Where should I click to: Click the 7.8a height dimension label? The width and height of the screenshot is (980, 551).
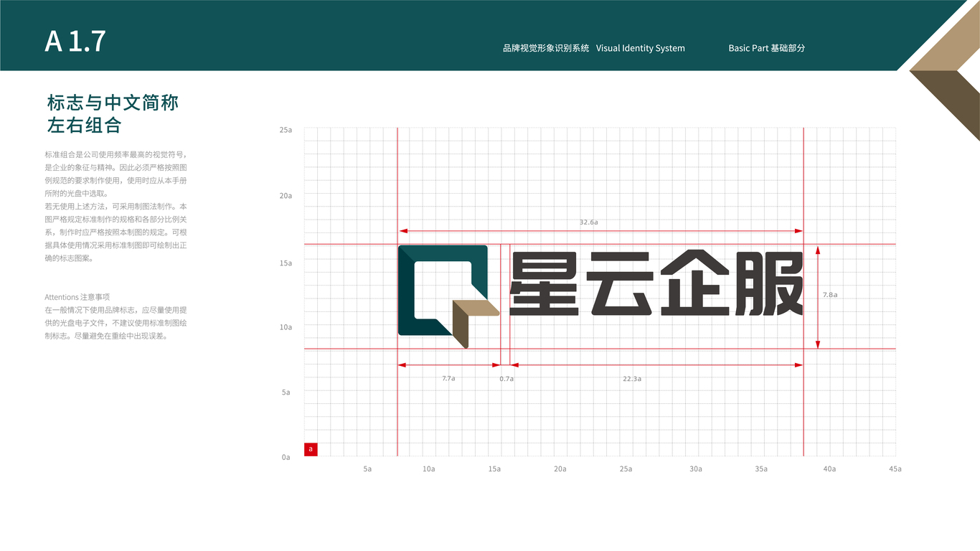click(x=830, y=295)
